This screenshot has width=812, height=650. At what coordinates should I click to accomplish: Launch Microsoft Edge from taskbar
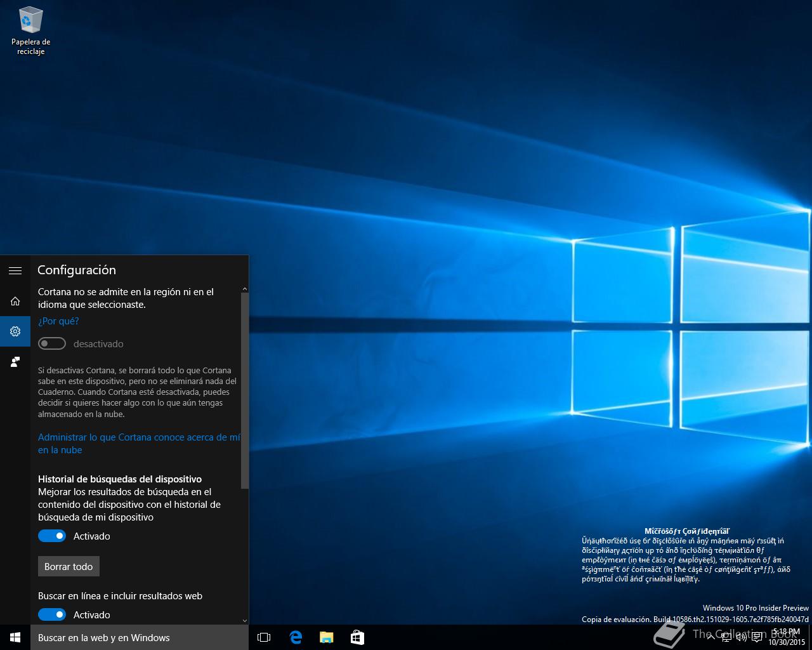(296, 637)
